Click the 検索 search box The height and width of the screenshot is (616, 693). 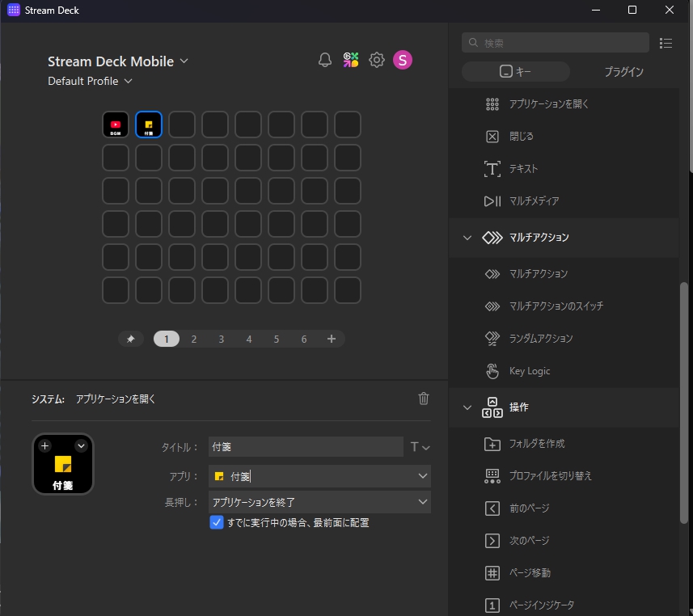pyautogui.click(x=556, y=43)
